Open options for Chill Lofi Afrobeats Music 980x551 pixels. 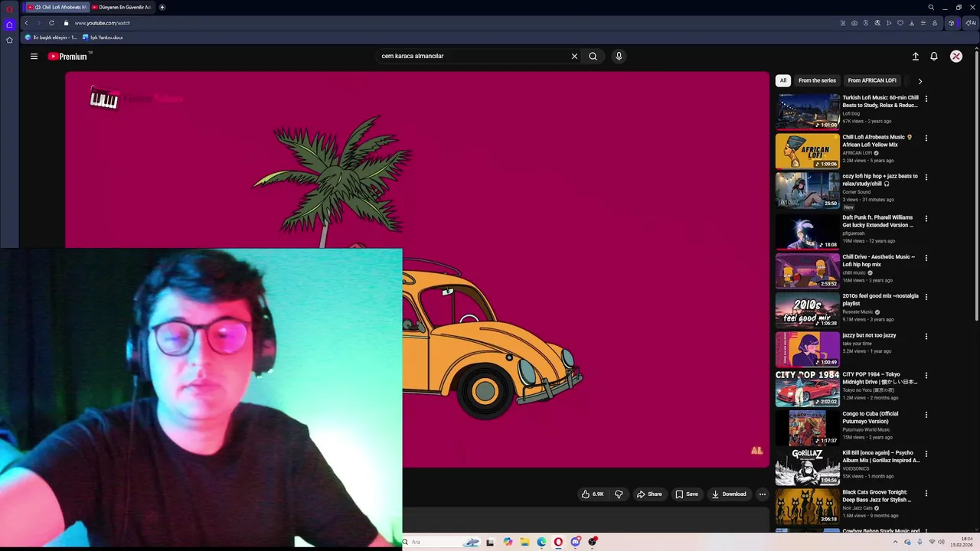[x=926, y=139]
